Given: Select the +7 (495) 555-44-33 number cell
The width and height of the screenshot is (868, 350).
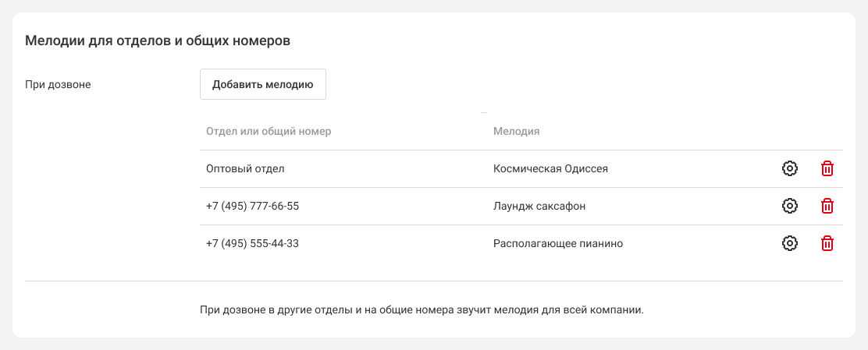Looking at the screenshot, I should point(252,243).
